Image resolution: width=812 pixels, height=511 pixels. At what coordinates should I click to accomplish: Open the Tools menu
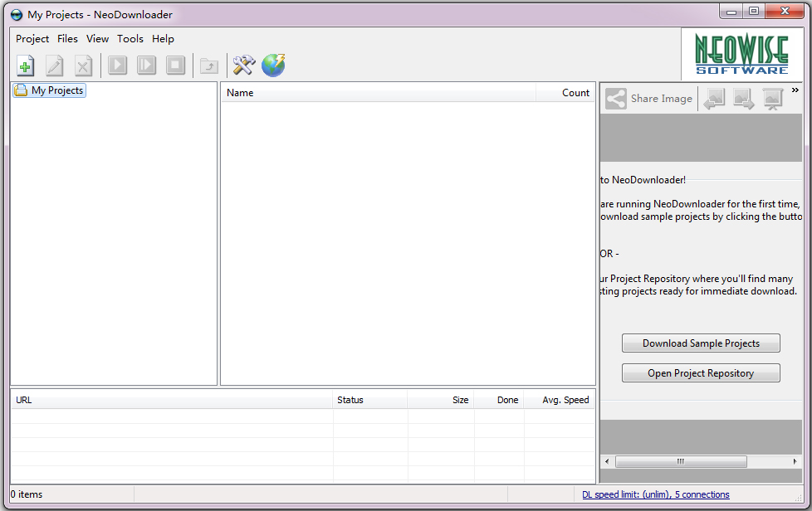130,38
